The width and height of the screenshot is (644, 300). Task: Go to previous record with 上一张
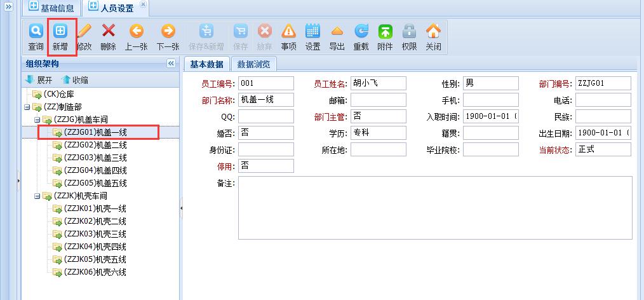[136, 31]
